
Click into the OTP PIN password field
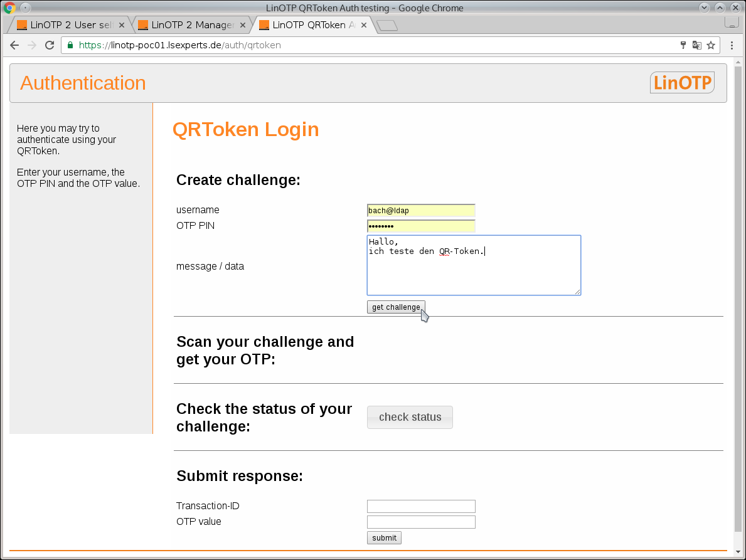pos(421,226)
